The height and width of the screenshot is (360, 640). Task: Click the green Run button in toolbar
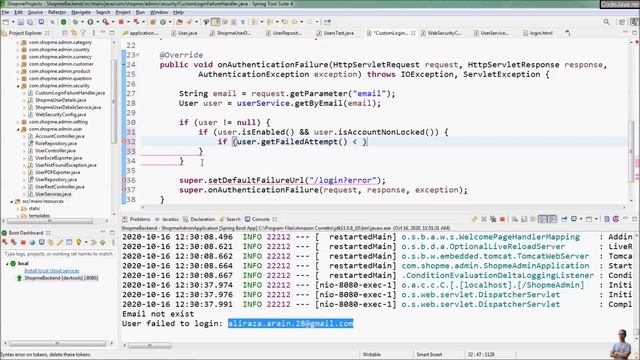90,22
